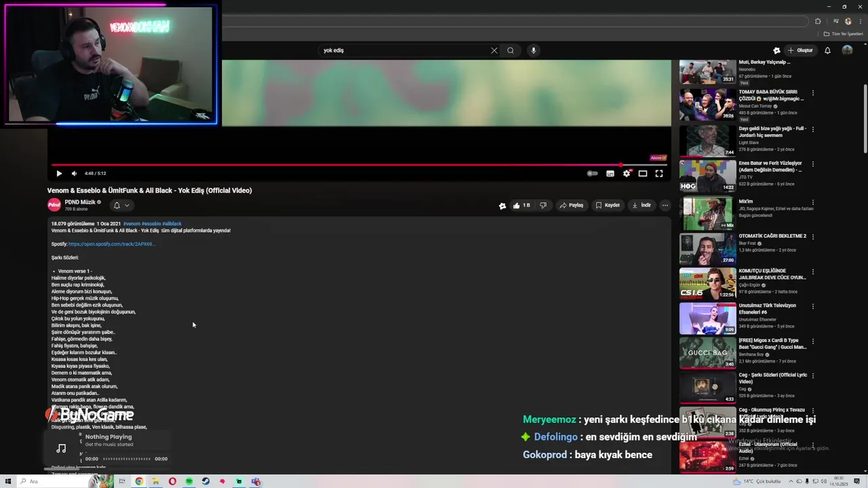Toggle subtitles in the video player
868x488 pixels.
click(x=610, y=174)
